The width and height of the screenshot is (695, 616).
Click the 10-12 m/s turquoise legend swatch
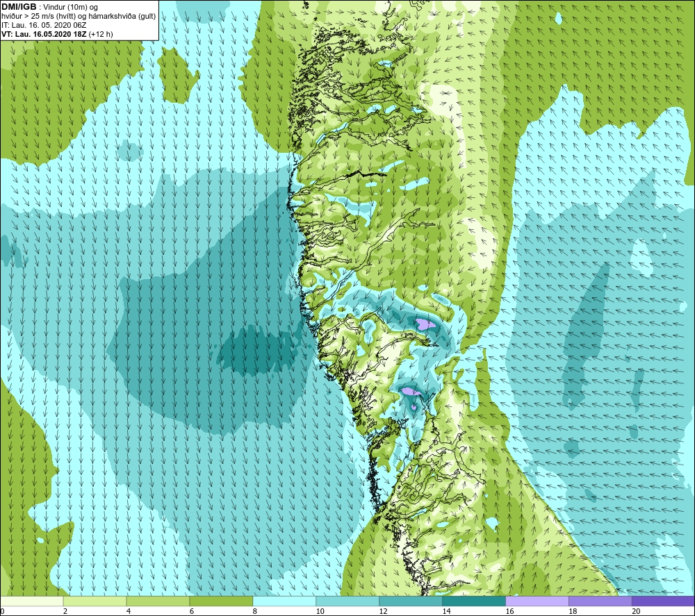(x=347, y=601)
